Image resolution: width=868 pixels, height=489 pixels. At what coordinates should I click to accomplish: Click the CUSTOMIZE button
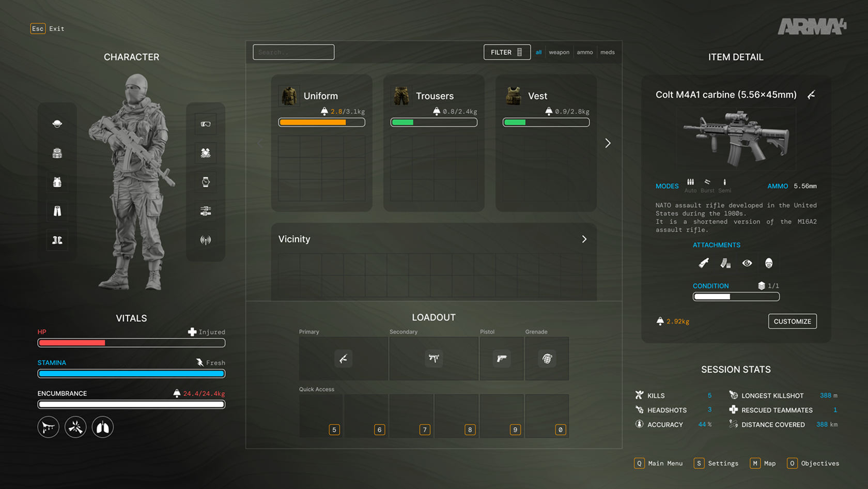[x=793, y=322]
